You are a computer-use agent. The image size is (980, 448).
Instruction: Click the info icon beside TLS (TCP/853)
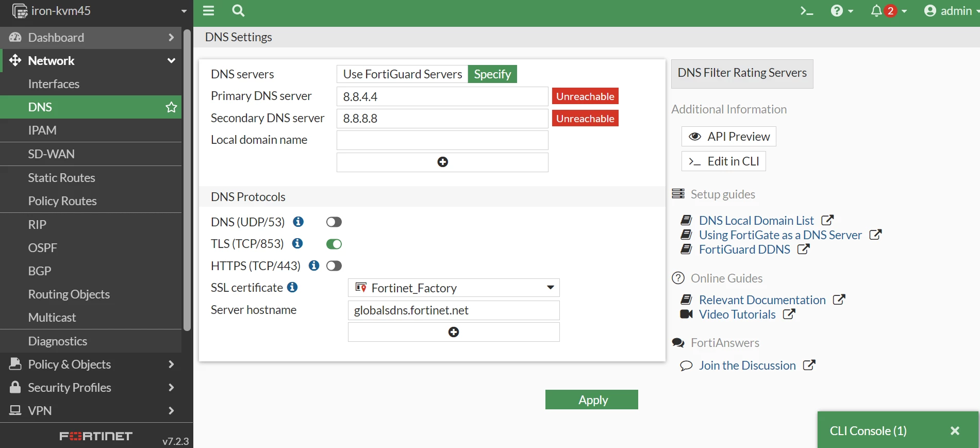tap(297, 243)
